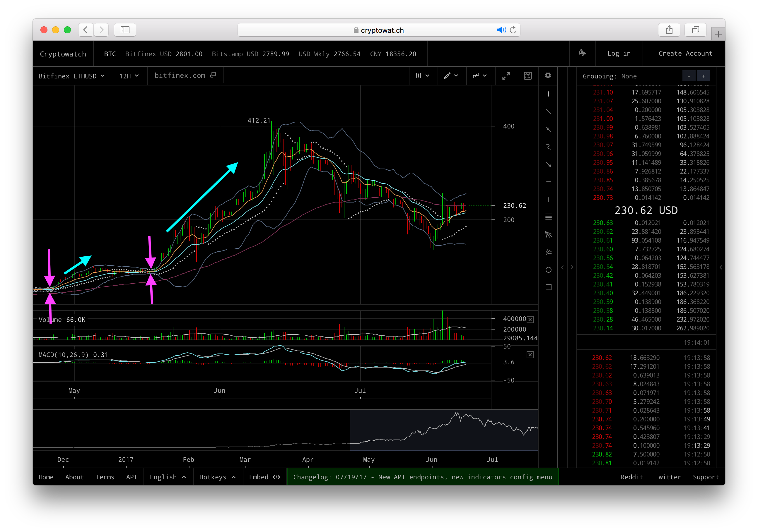The height and width of the screenshot is (532, 758).
Task: Open Bitfinex USD 2801.00 market
Action: point(164,54)
